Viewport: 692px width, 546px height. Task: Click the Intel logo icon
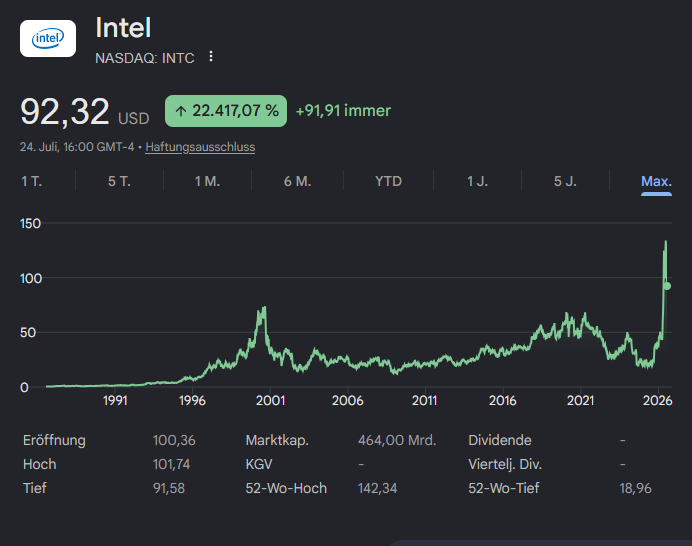(48, 38)
